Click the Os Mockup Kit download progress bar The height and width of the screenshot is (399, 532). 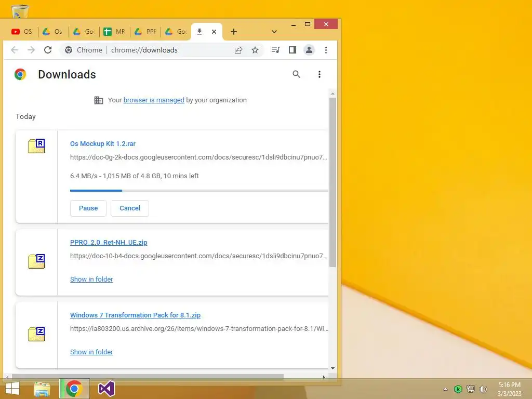(199, 191)
